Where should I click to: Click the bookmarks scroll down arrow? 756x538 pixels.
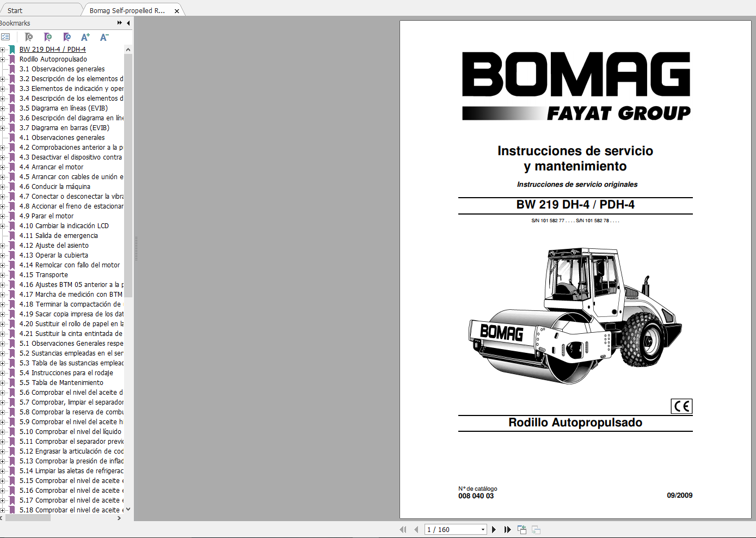click(x=128, y=510)
